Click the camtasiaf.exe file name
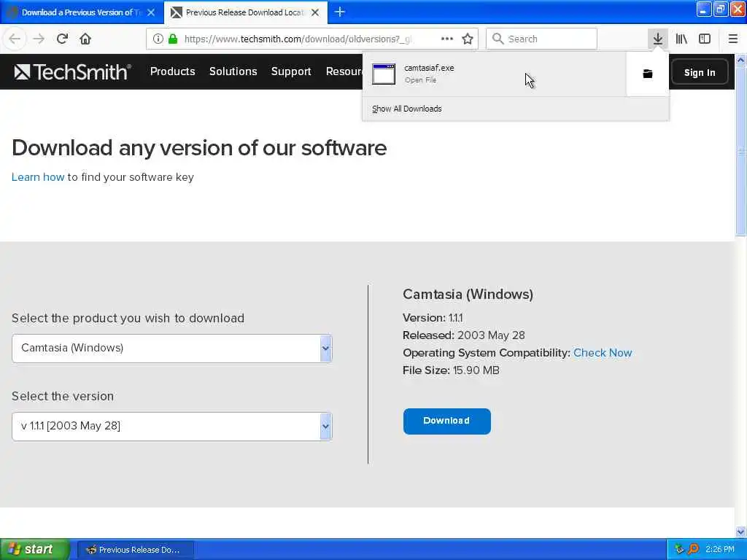Screen dimensions: 747x560 tap(429, 68)
